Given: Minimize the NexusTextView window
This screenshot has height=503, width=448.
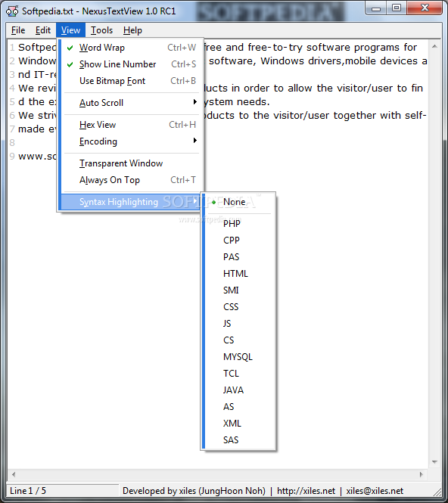Looking at the screenshot, I should pos(376,8).
